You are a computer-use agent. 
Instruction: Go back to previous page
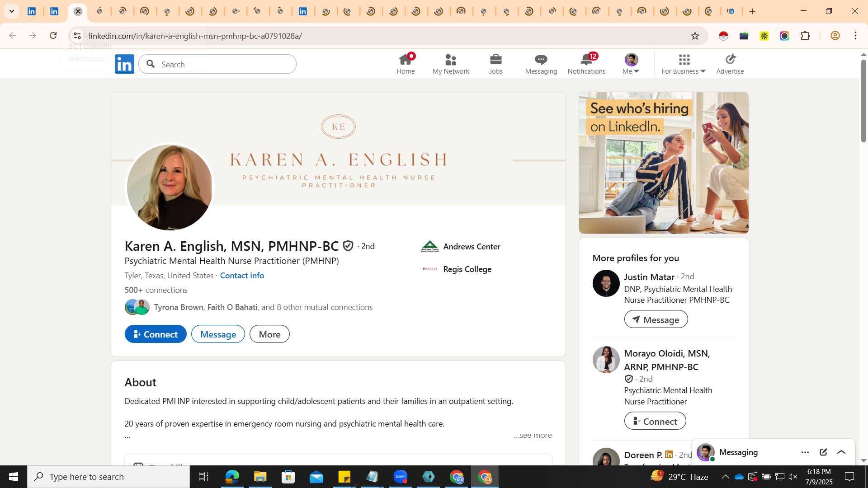[13, 36]
